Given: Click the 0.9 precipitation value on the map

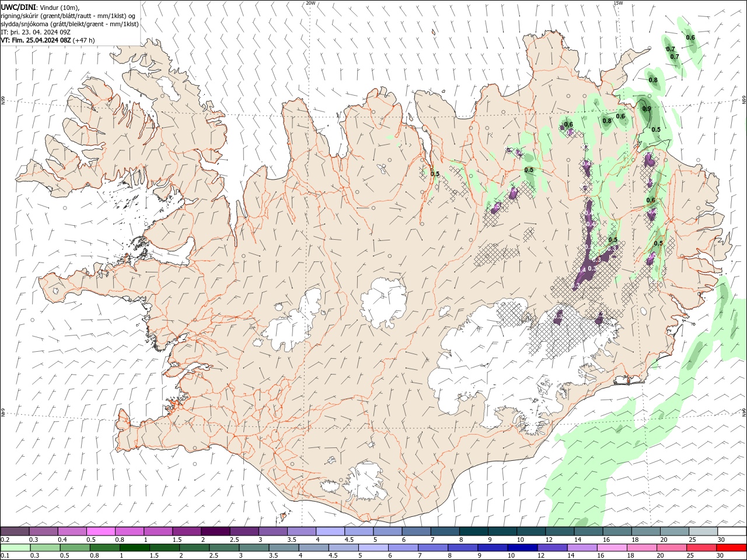Looking at the screenshot, I should click(x=647, y=108).
